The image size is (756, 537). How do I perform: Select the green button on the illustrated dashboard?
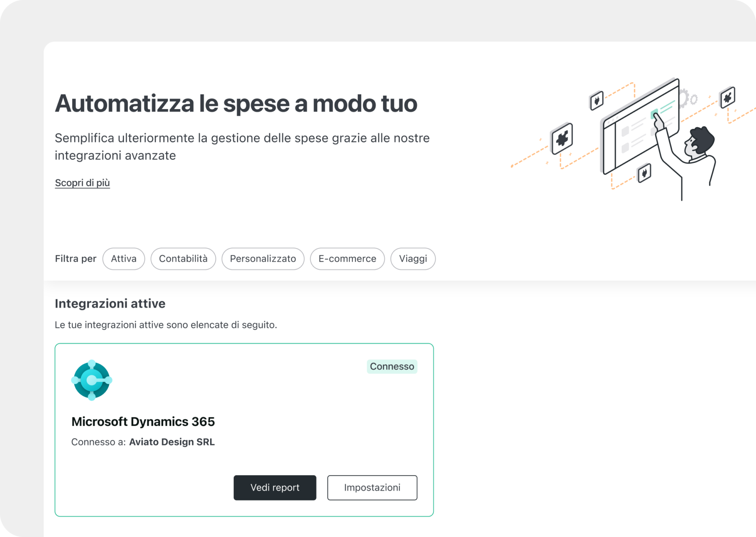coord(654,114)
